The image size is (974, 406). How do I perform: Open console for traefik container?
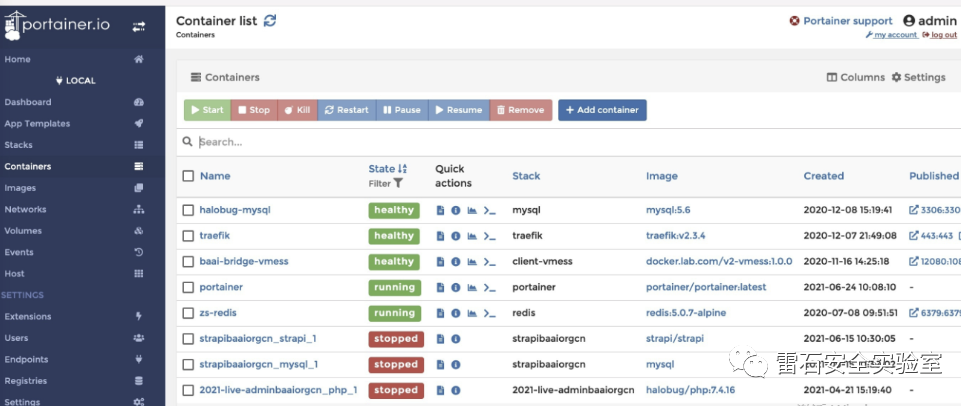(490, 236)
